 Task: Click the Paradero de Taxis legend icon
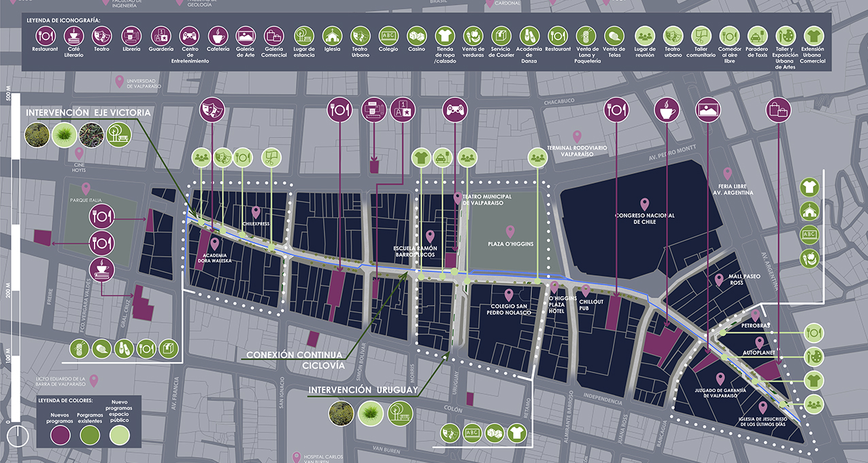(757, 36)
